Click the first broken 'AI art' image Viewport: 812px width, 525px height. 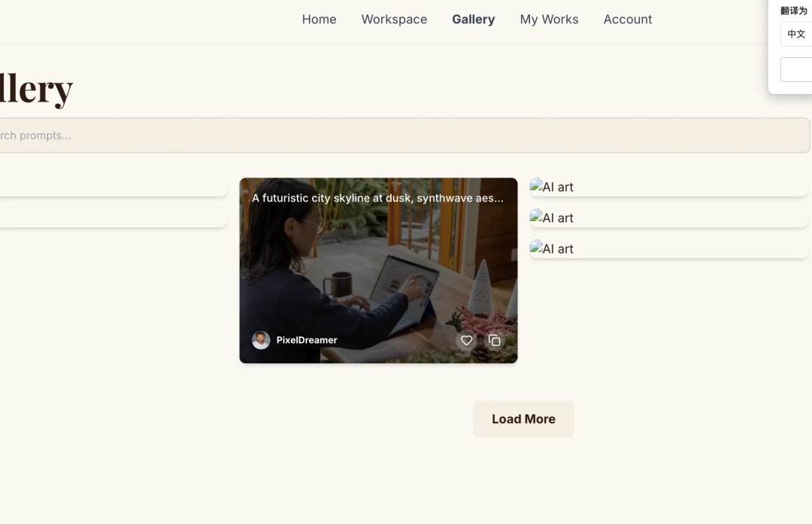click(552, 187)
